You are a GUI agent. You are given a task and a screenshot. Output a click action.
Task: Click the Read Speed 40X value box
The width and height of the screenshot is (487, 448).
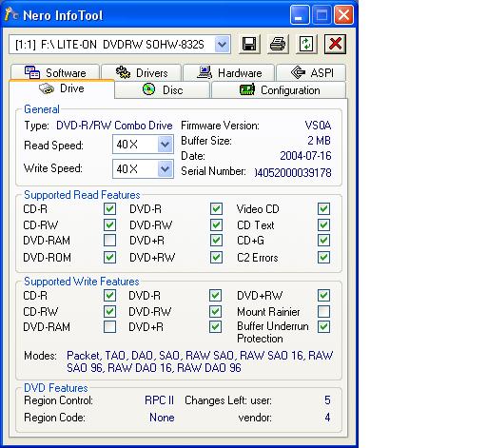[143, 145]
